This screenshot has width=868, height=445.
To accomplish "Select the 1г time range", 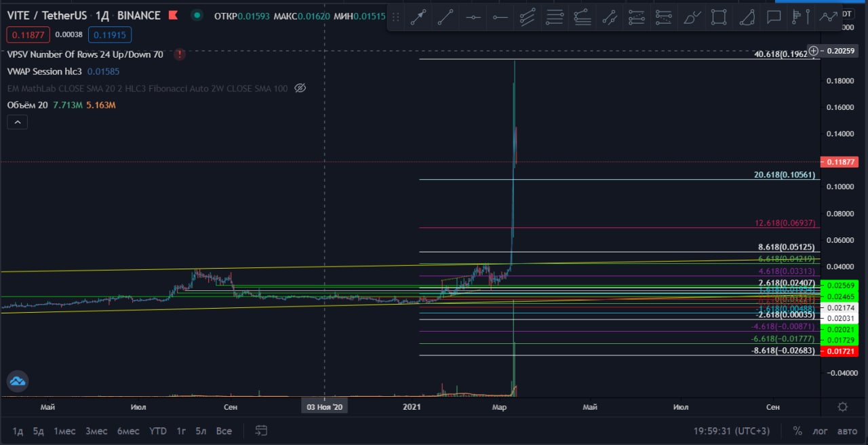I will [x=181, y=431].
